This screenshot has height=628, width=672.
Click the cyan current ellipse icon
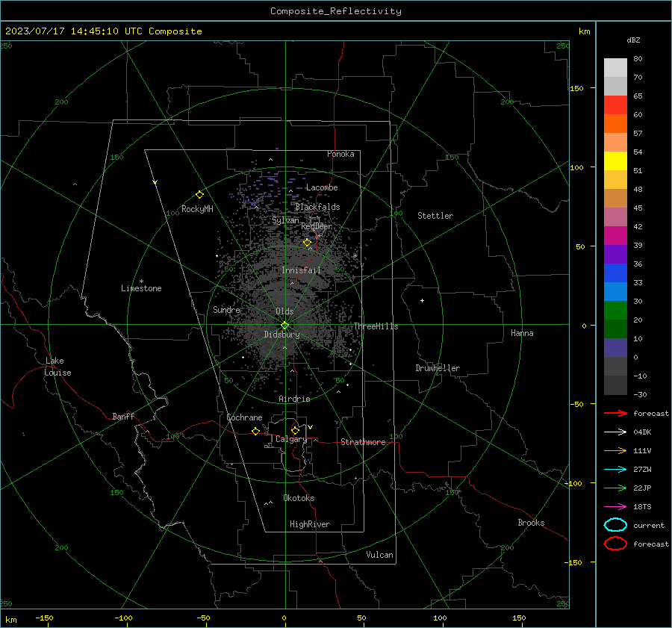pyautogui.click(x=615, y=525)
